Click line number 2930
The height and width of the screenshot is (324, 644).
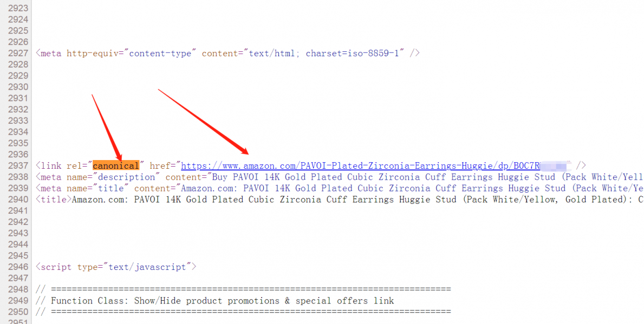(x=18, y=87)
